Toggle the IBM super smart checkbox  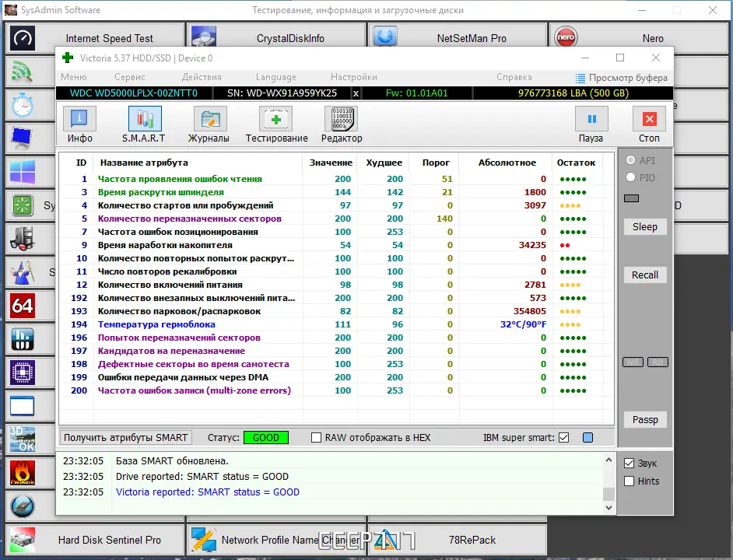564,438
